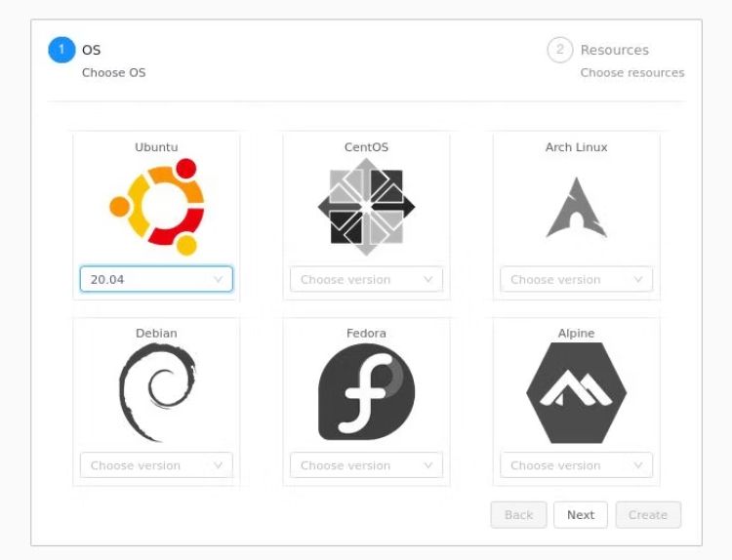Image resolution: width=732 pixels, height=560 pixels.
Task: Click the Next button
Action: pos(581,515)
